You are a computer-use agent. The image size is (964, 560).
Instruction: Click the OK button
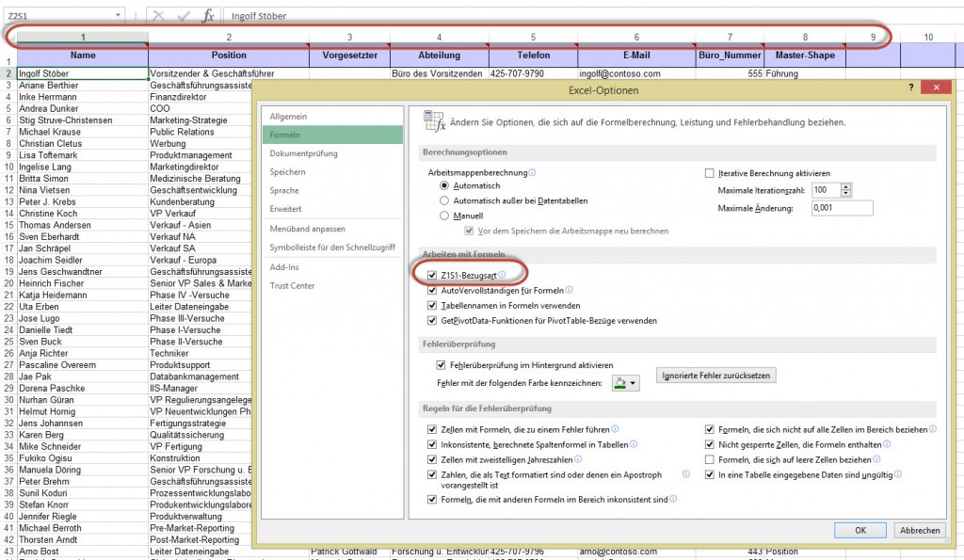coord(860,530)
